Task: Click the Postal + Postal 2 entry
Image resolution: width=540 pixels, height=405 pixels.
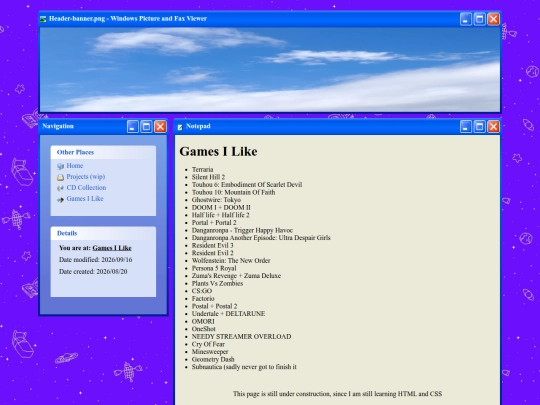Action: [215, 306]
